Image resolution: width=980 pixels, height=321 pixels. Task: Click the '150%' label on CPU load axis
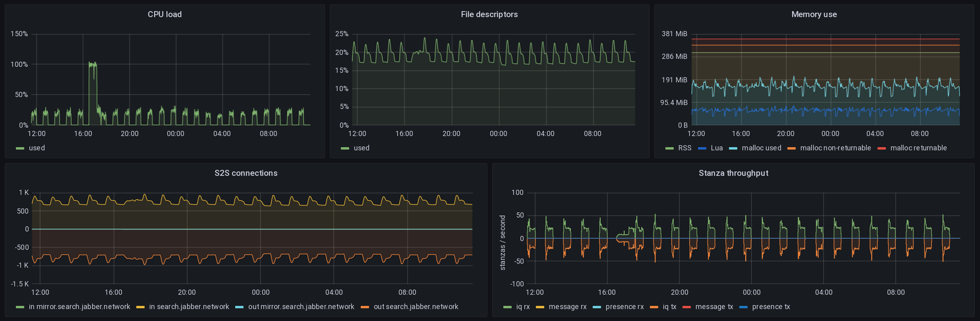click(19, 34)
